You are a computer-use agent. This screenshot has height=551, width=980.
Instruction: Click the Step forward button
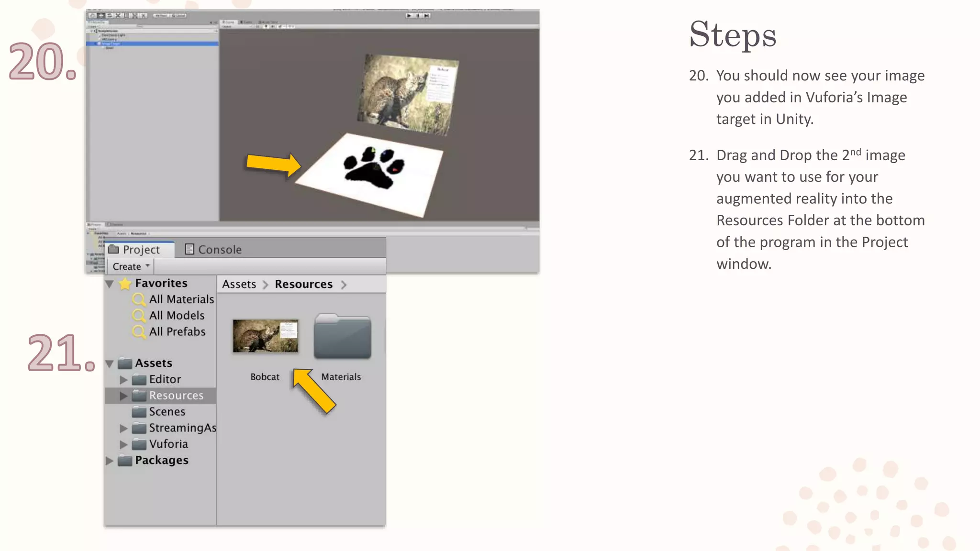pos(426,15)
